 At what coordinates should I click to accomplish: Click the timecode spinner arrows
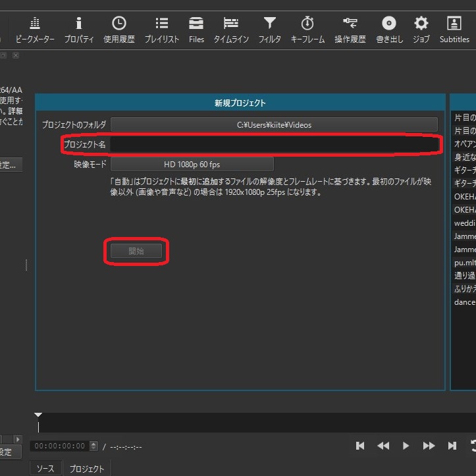point(93,446)
